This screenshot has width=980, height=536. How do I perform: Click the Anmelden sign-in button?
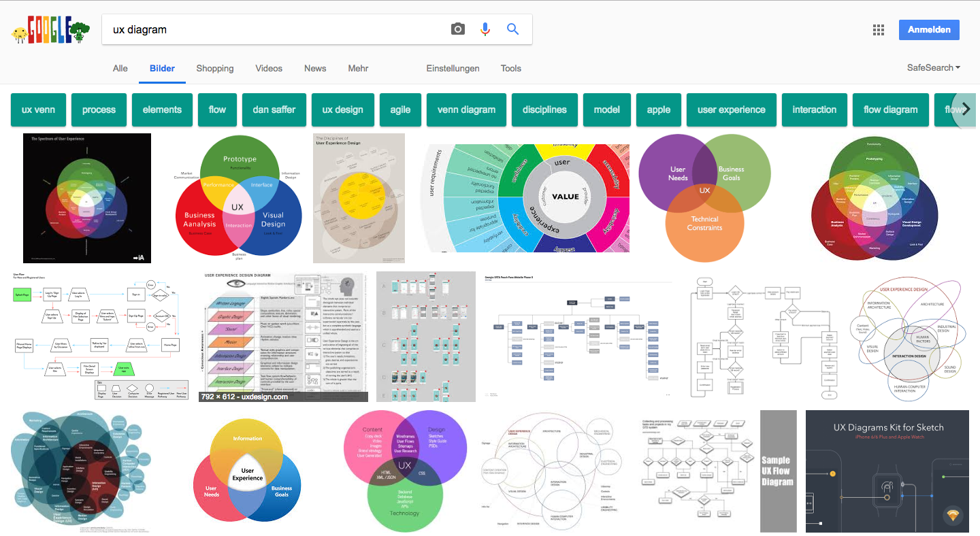click(x=929, y=30)
